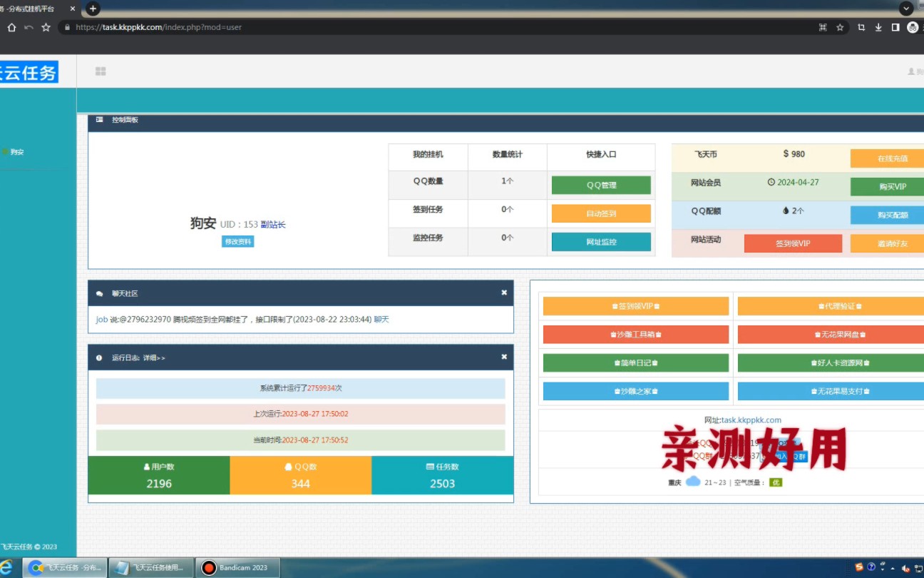
Task: Open Internet Explorer icon in taskbar
Action: click(6, 568)
